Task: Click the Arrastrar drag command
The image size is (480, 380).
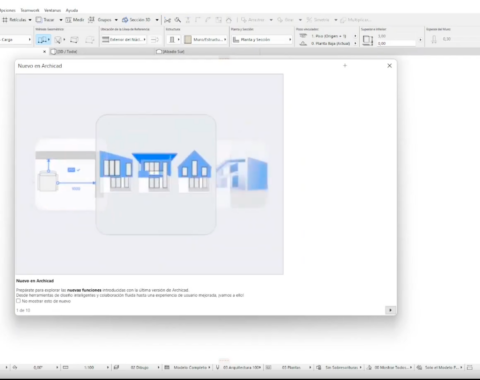Action: [x=253, y=20]
